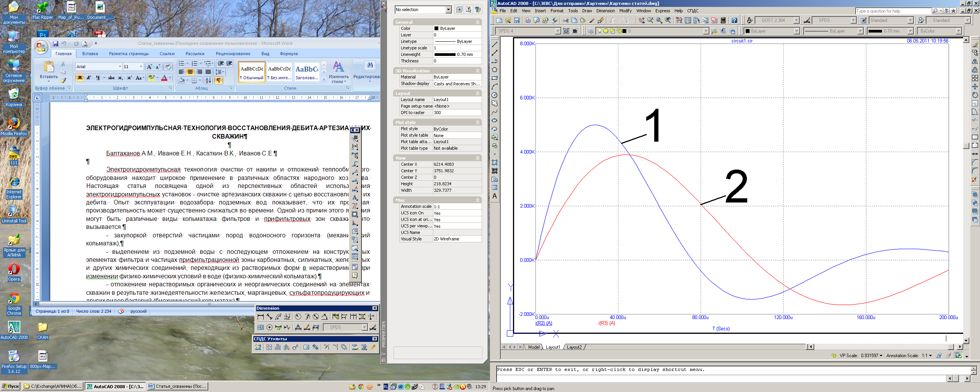Image resolution: width=980 pixels, height=392 pixels.
Task: Click the help question input field
Action: click(x=893, y=11)
